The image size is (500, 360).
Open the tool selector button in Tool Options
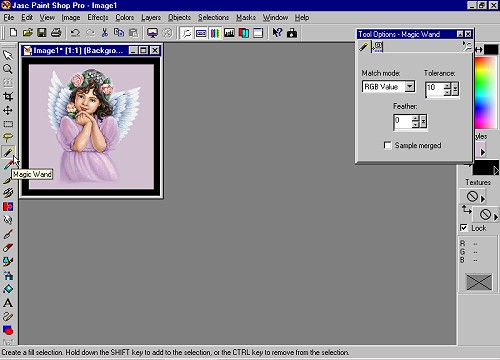(x=467, y=46)
